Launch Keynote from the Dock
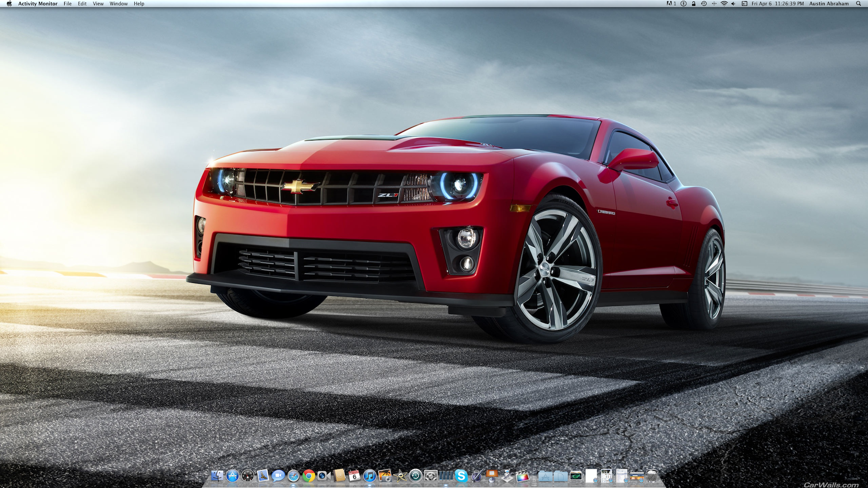 click(x=492, y=475)
